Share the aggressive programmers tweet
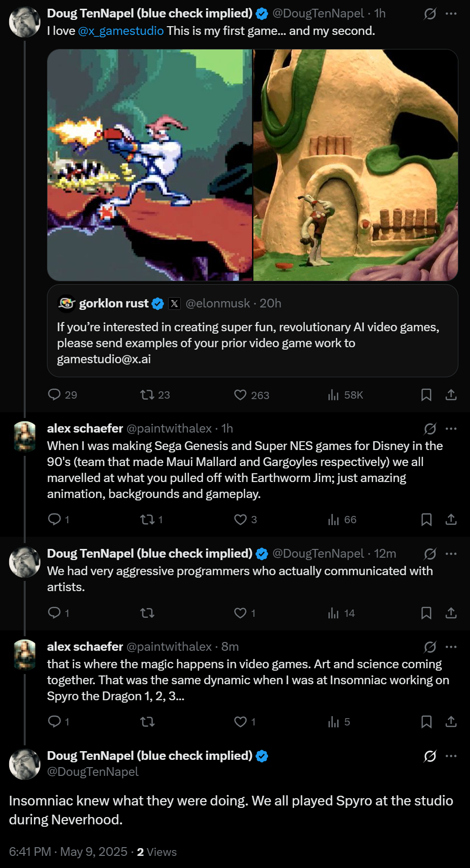 click(x=451, y=613)
